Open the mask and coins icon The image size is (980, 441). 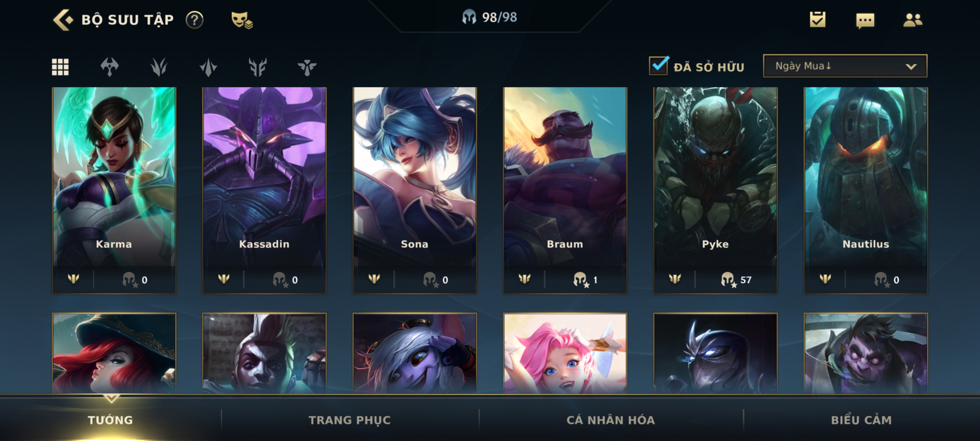pos(242,20)
